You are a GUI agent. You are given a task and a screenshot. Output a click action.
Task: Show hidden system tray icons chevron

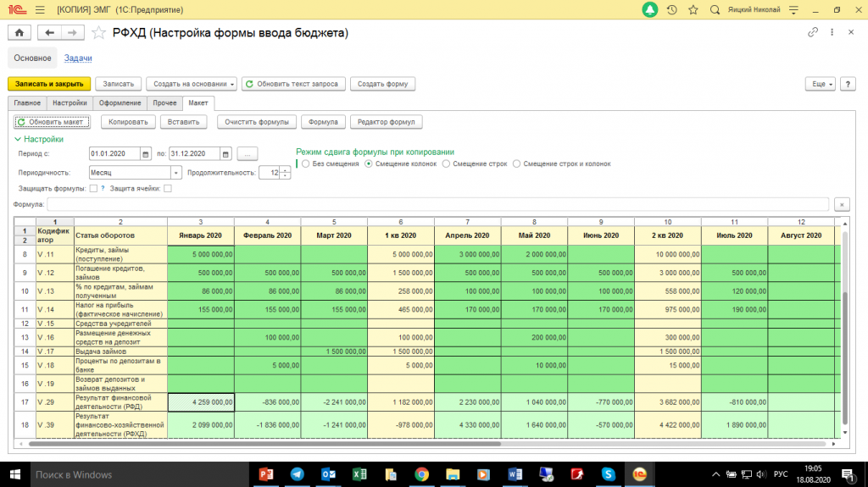pos(715,474)
